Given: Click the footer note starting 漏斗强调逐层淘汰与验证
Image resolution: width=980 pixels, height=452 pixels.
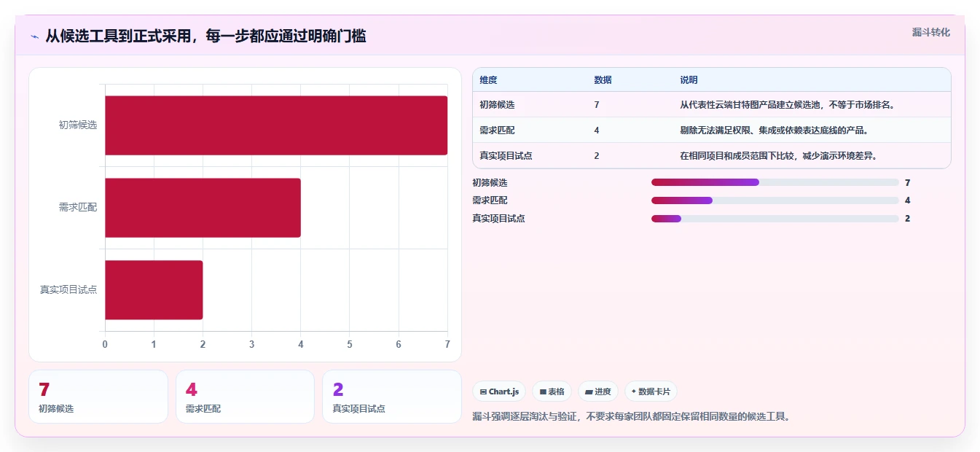Looking at the screenshot, I should coord(631,416).
